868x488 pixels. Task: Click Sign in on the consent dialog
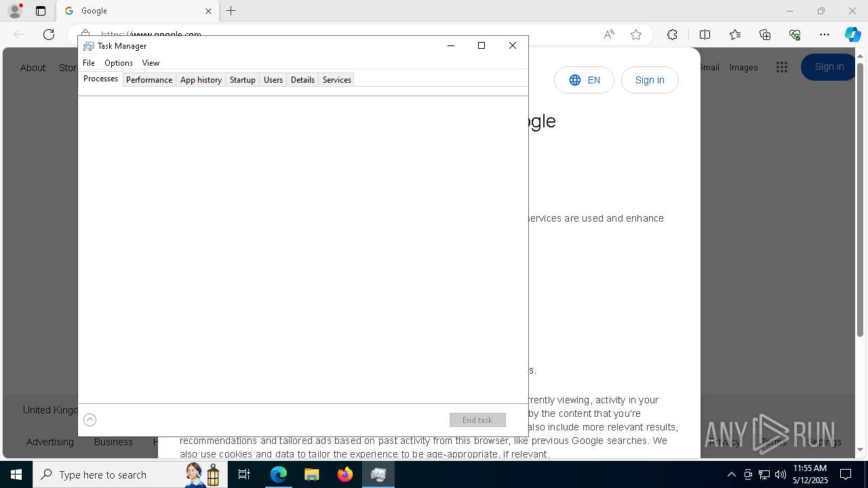(650, 80)
